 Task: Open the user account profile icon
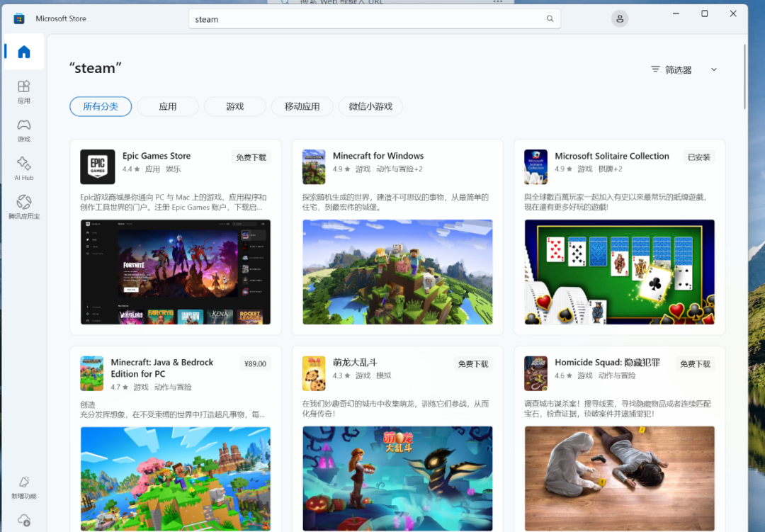[620, 19]
